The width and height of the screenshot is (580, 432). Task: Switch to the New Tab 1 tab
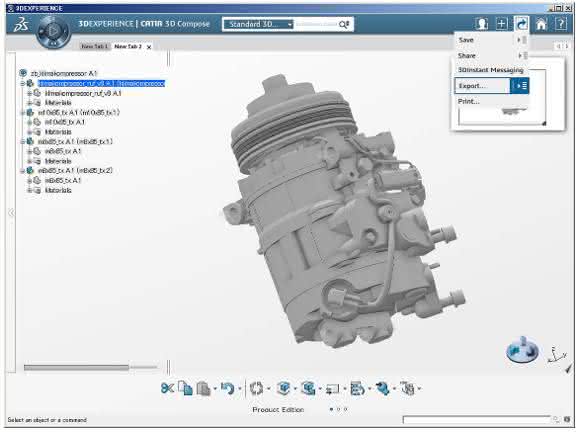pyautogui.click(x=94, y=46)
